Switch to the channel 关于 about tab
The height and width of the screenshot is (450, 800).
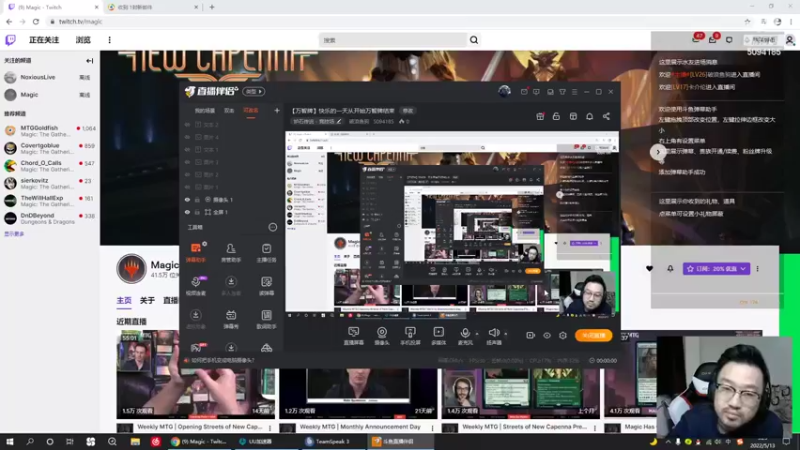point(147,301)
